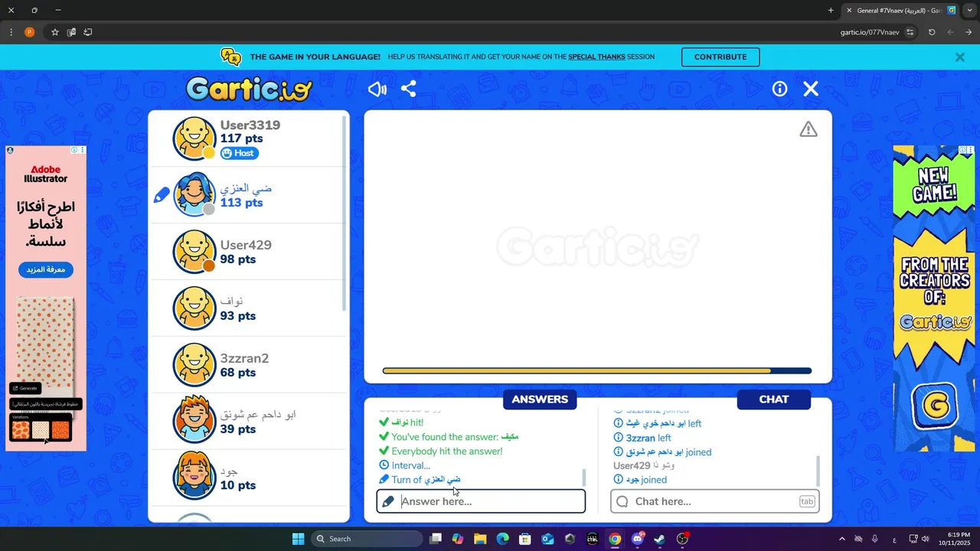This screenshot has height=551, width=980.
Task: Open the Chrome profile avatar
Action: click(29, 32)
